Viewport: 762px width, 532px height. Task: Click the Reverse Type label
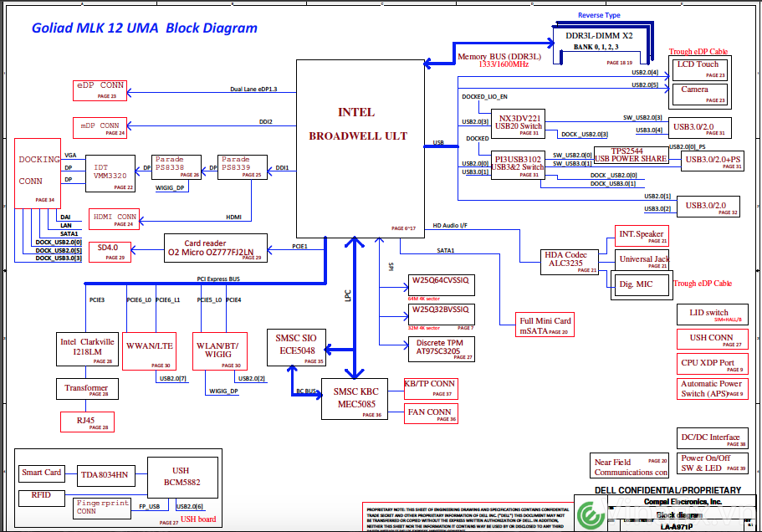coord(599,15)
